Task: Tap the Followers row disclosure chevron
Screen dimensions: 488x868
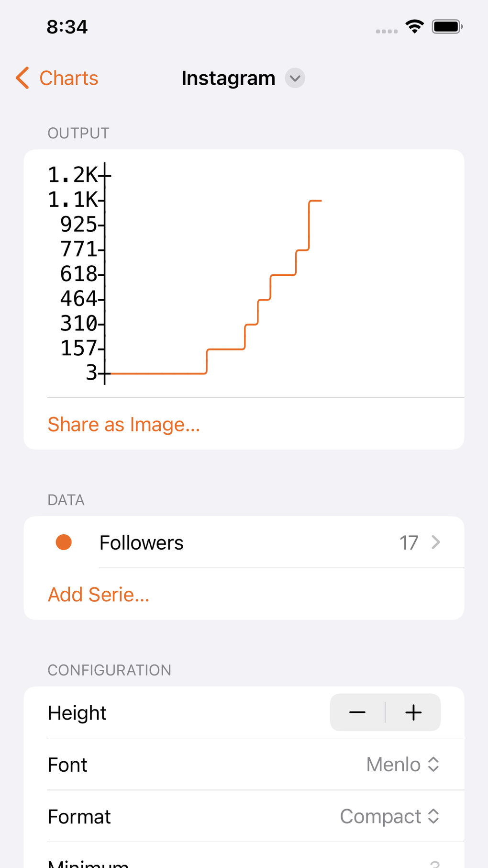Action: pyautogui.click(x=435, y=542)
